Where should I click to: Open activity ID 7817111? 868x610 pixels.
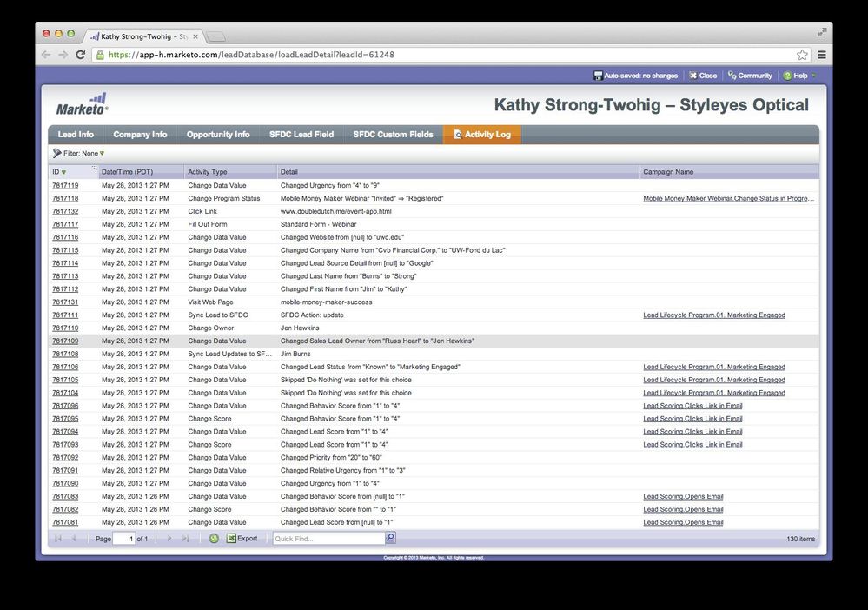tap(65, 315)
